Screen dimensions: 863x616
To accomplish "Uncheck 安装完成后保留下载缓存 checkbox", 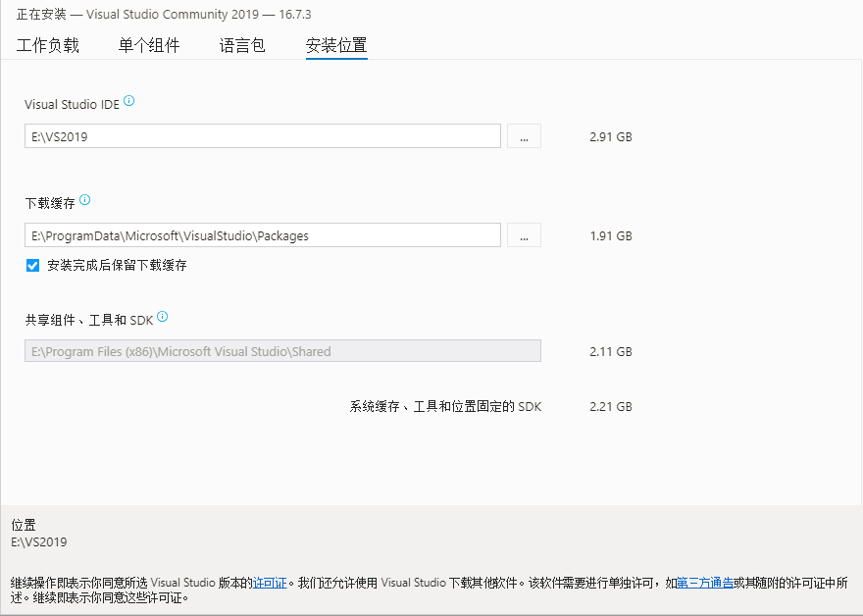I will click(x=32, y=266).
